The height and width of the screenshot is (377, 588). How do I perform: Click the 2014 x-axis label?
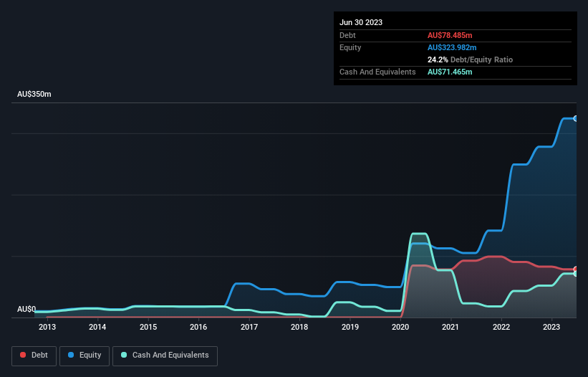coord(97,327)
